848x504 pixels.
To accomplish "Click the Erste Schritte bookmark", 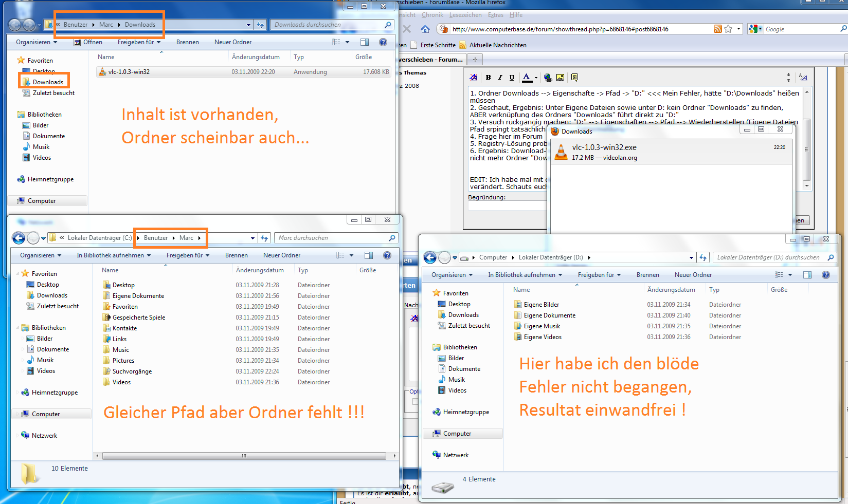I will click(x=433, y=45).
